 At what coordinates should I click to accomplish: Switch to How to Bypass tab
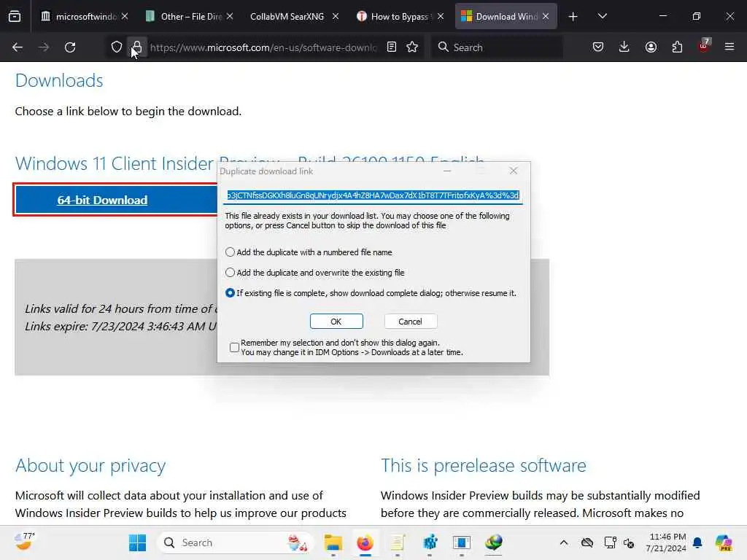point(399,17)
